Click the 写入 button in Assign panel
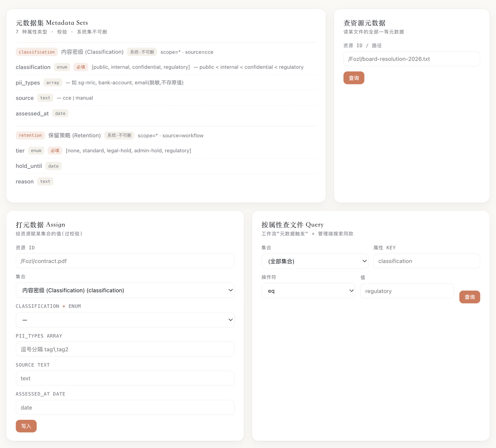Viewport: 496px width, 448px height. click(26, 426)
